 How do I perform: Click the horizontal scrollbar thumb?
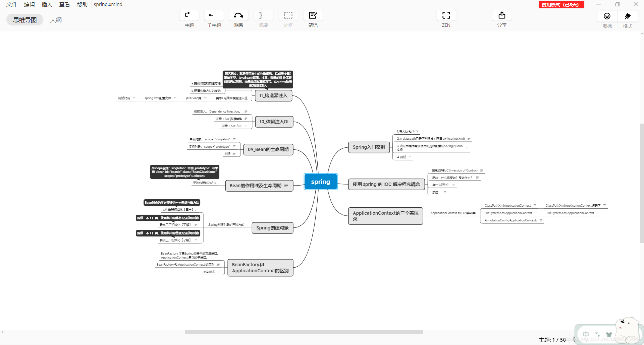(304, 332)
